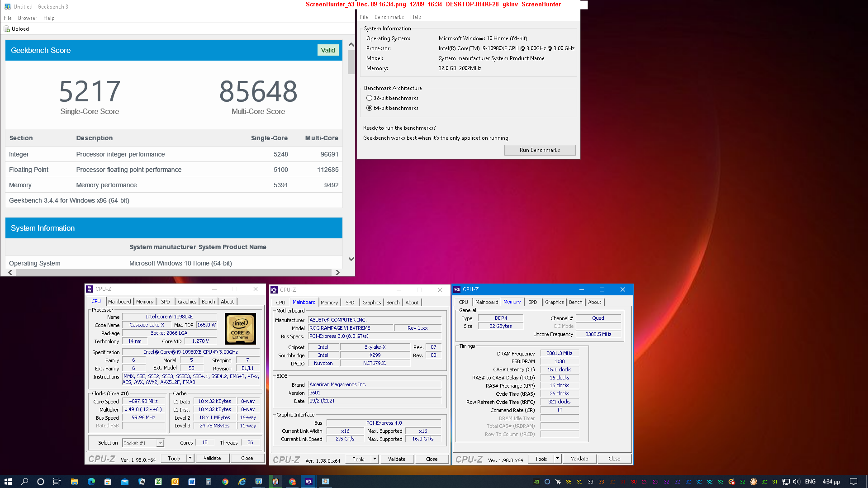Expand Tools dropdown arrow in Mainboard window
868x488 pixels.
pos(375,459)
